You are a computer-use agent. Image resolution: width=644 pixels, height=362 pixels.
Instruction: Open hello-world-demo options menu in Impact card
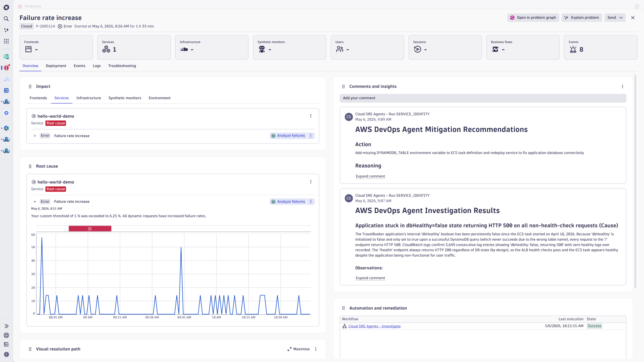pos(311,116)
